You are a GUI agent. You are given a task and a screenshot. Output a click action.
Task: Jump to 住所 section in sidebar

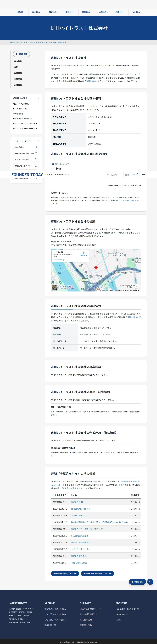[16, 67]
